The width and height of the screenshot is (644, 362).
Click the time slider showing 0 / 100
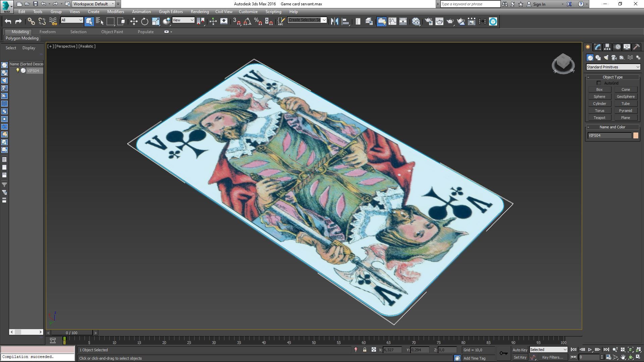click(x=71, y=333)
